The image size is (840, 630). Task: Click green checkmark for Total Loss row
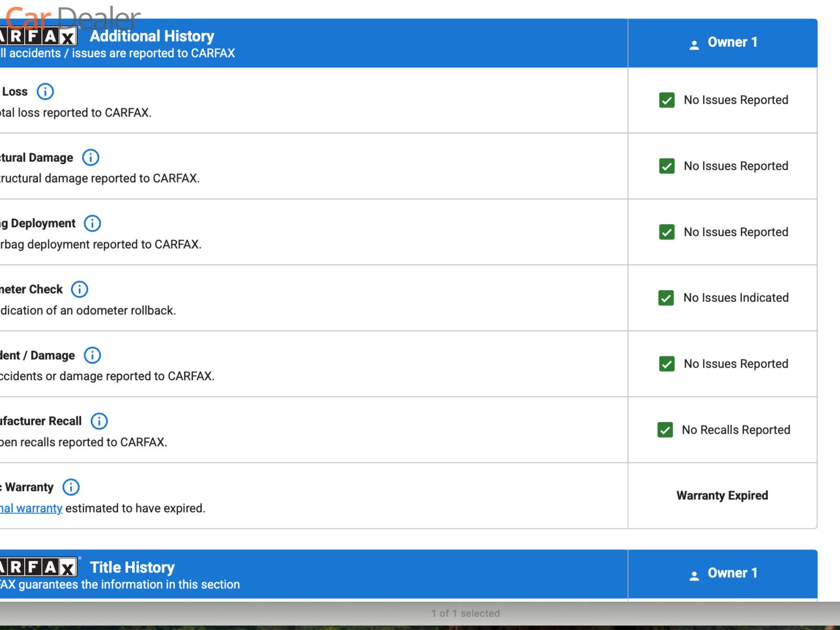point(667,100)
